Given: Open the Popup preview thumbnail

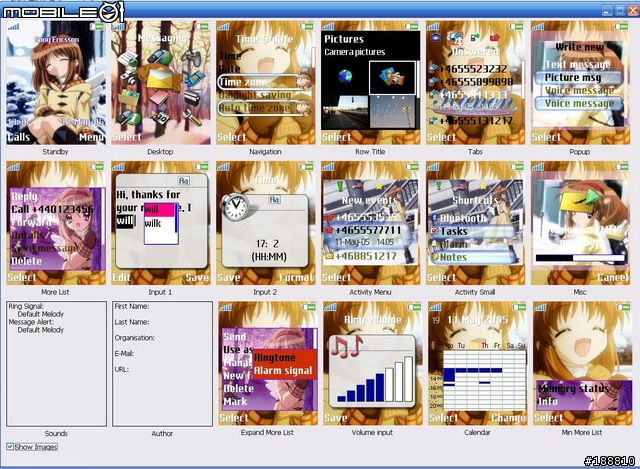Looking at the screenshot, I should [x=580, y=83].
